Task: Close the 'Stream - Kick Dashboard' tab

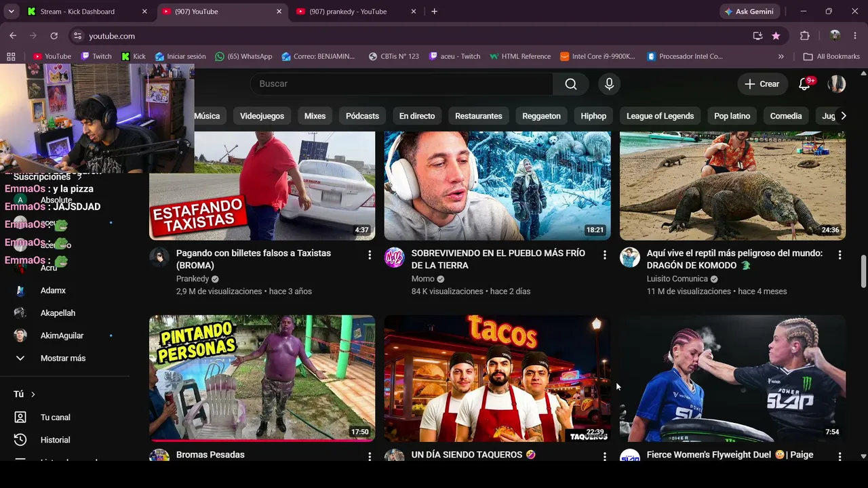Action: [x=144, y=12]
